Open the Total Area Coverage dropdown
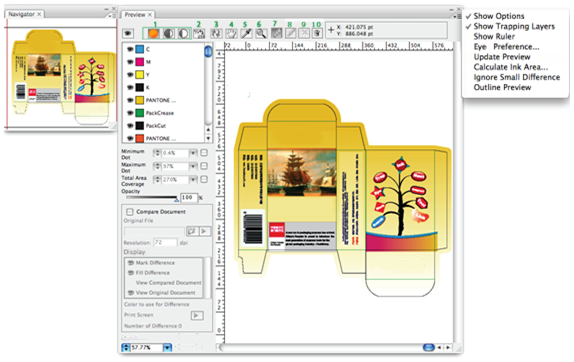Screen dimensions: 574x362 point(193,179)
